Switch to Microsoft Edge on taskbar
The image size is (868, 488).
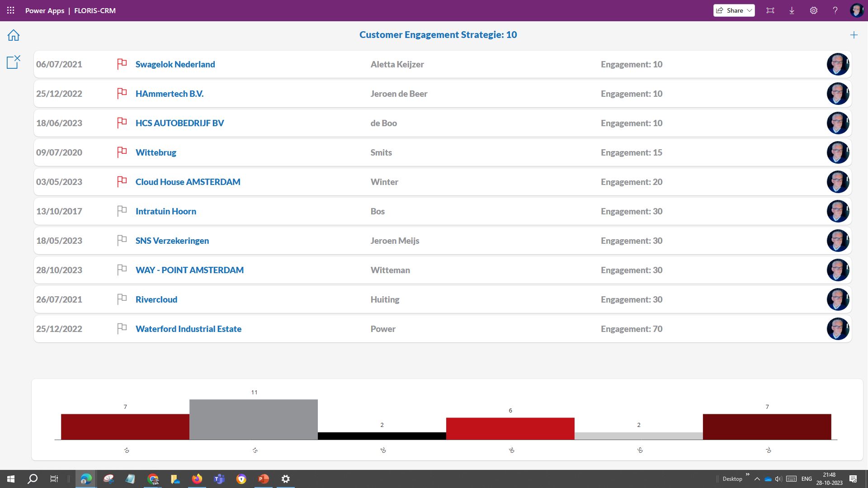86,479
